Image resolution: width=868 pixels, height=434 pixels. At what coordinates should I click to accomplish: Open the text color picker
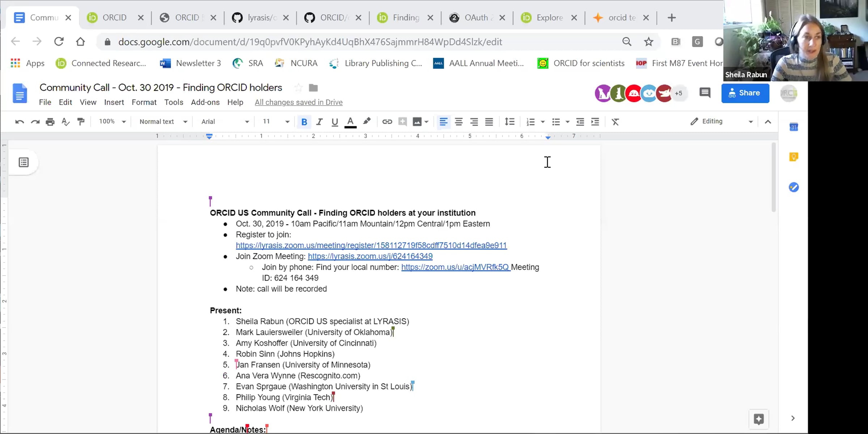click(350, 122)
